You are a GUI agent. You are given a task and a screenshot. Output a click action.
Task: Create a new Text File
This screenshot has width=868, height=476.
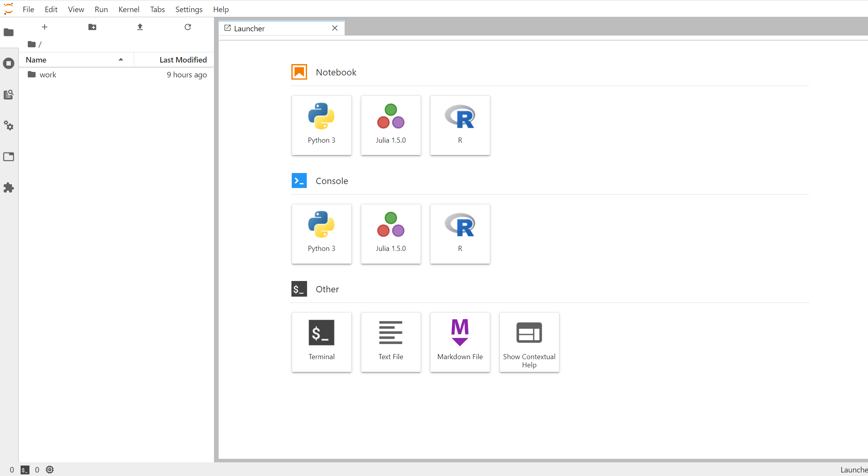[x=391, y=342]
